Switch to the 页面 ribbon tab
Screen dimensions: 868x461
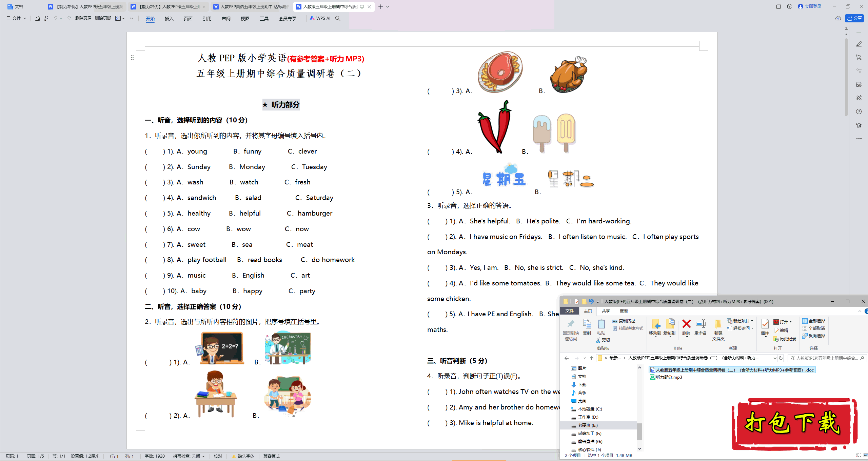point(188,19)
